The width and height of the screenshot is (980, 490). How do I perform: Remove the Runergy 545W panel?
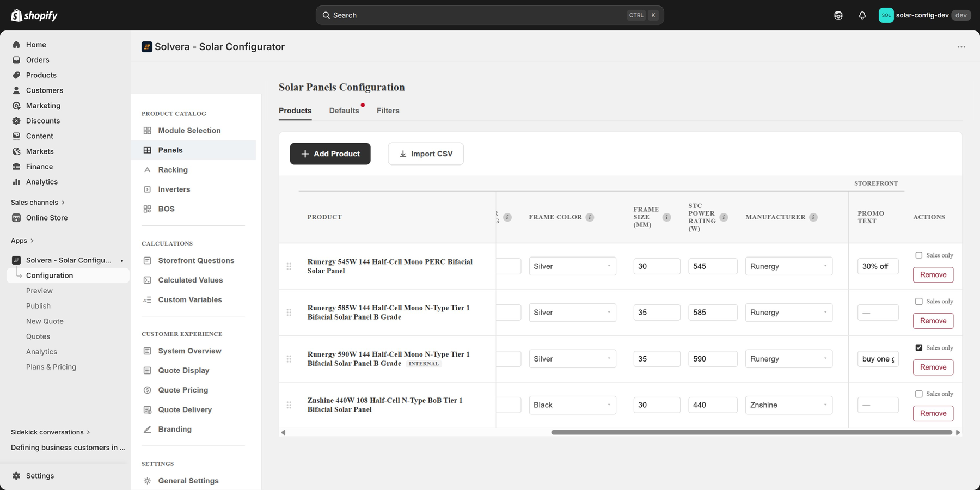click(933, 275)
